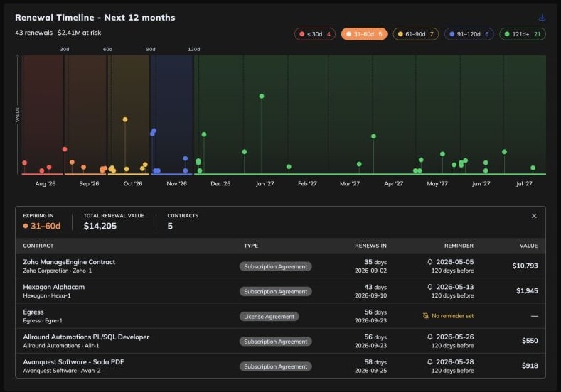Open the Zoho ManageEngine Contract row

[x=280, y=266]
